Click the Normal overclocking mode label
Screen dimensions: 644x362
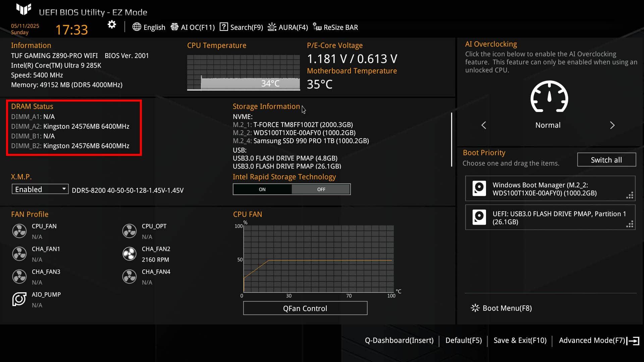[x=548, y=125]
